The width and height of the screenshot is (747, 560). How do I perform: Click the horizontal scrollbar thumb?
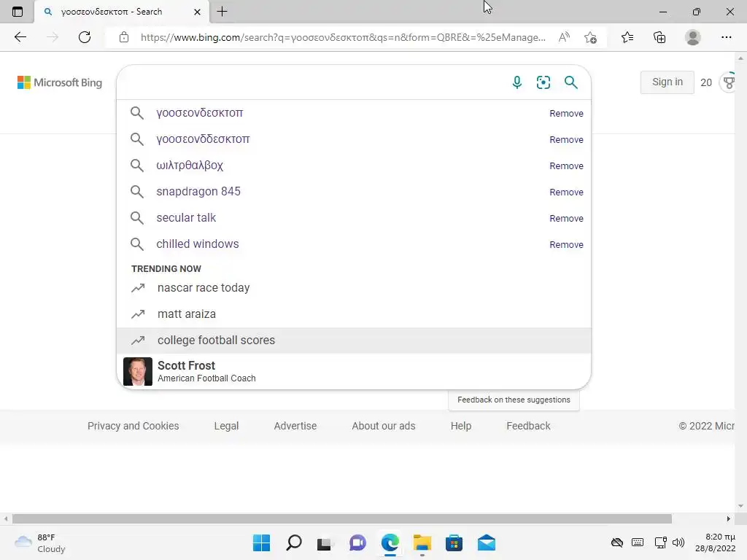[x=341, y=518]
